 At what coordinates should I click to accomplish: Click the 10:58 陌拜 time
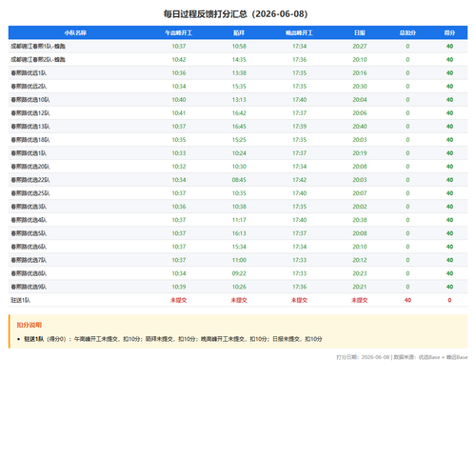pyautogui.click(x=239, y=47)
